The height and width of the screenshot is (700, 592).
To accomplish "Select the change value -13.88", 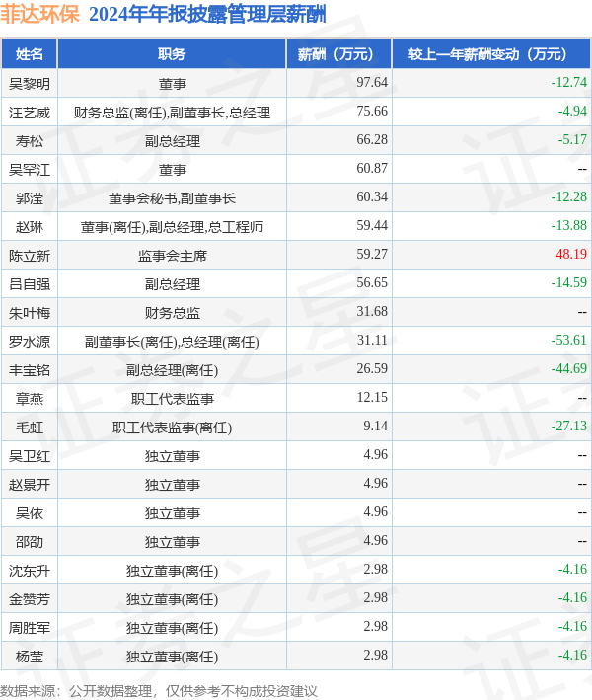I will click(x=568, y=225).
